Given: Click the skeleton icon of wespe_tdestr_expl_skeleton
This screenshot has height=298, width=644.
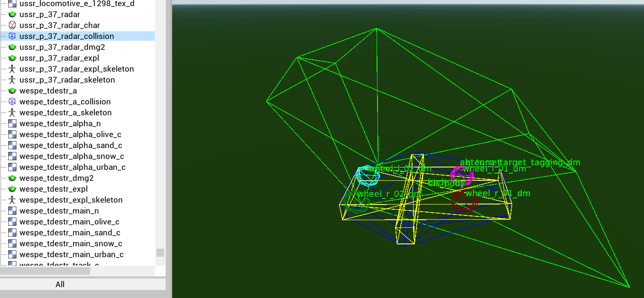Looking at the screenshot, I should (x=12, y=200).
